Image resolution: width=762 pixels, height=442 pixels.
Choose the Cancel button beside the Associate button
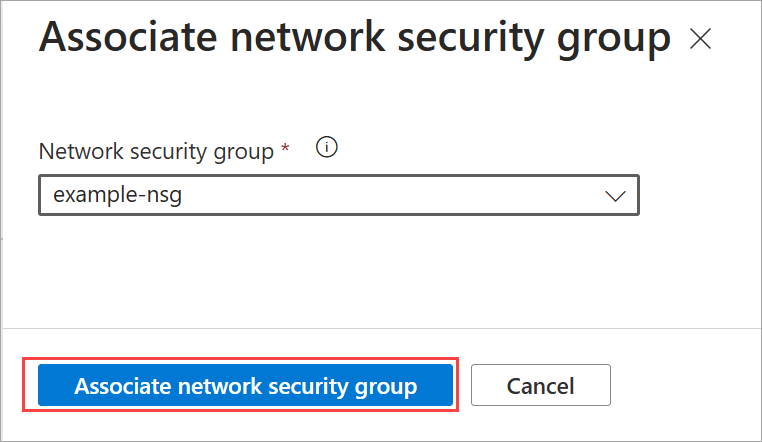tap(540, 385)
